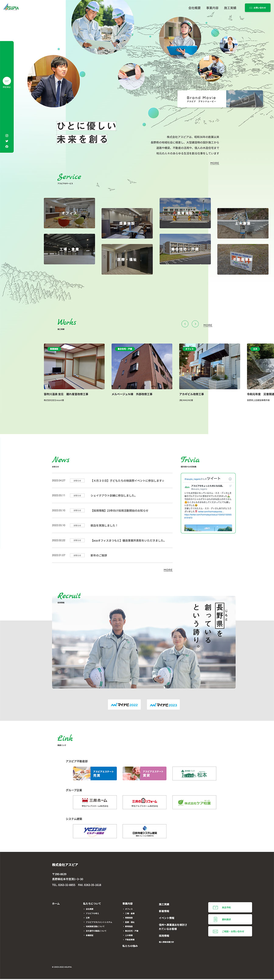
Task: Open the アスピアエステート 賃貸 banner
Action: click(144, 773)
